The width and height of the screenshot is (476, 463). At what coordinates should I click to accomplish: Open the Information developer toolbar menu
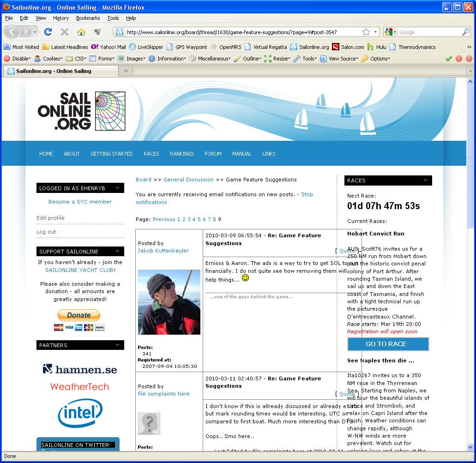click(x=167, y=59)
